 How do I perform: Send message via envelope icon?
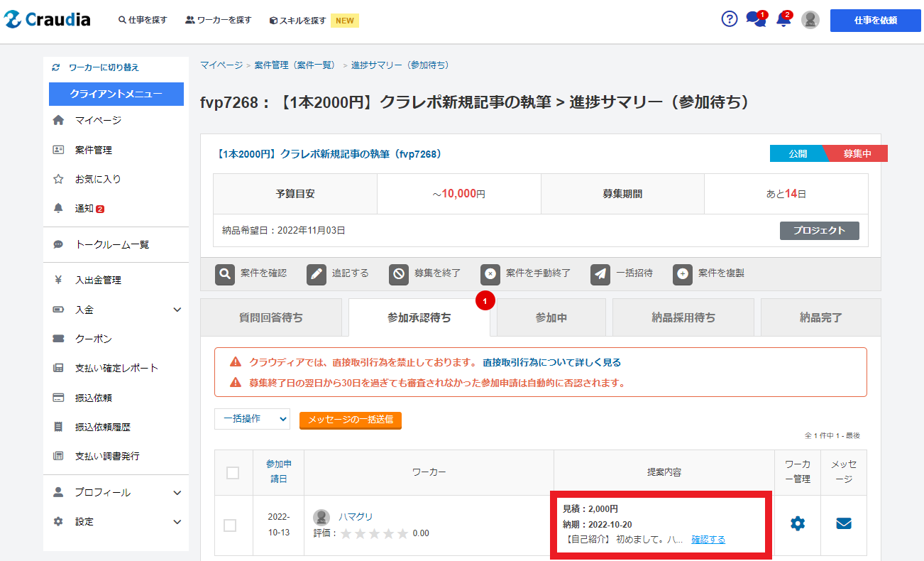point(844,524)
